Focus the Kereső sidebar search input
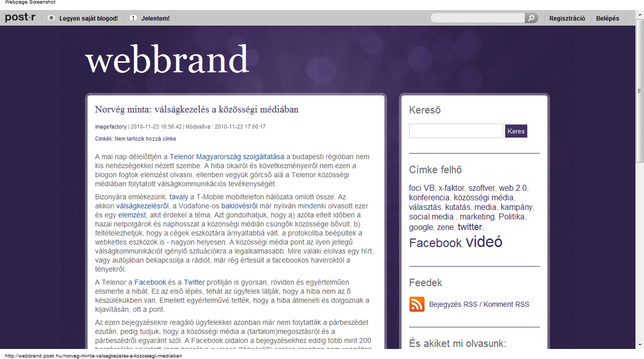Screen dimensions: 644x359 456,131
